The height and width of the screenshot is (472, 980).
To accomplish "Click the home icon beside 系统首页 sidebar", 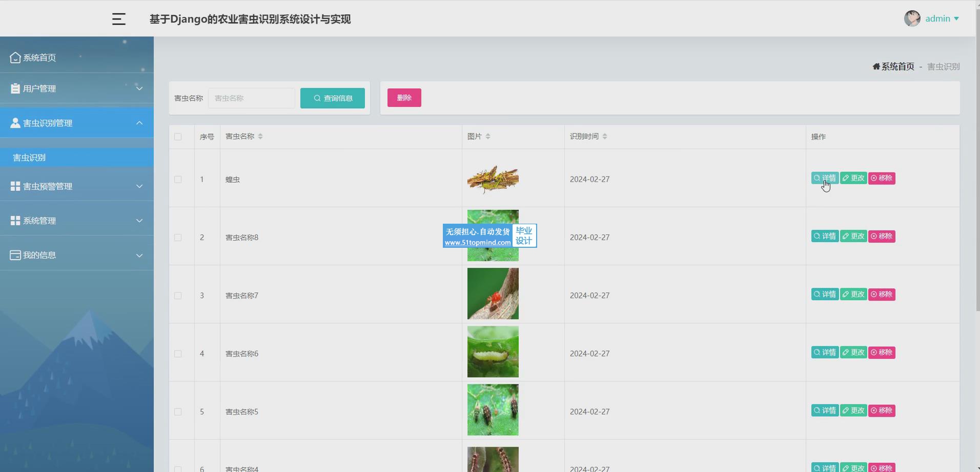I will pyautogui.click(x=15, y=57).
